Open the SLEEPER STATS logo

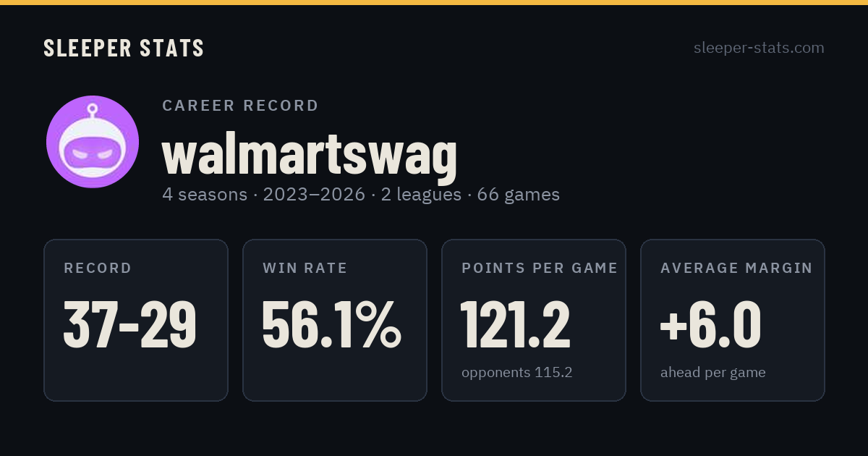point(124,48)
